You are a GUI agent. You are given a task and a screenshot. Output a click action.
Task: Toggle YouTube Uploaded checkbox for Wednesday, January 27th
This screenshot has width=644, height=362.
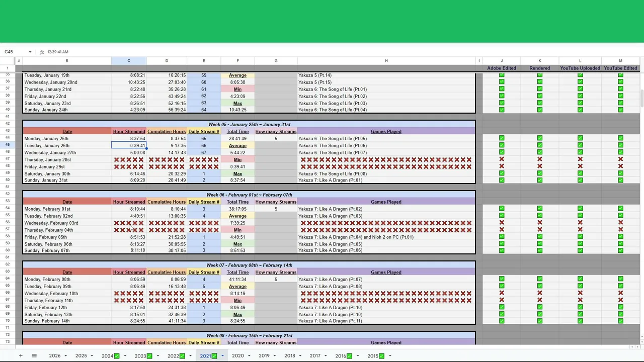(580, 152)
